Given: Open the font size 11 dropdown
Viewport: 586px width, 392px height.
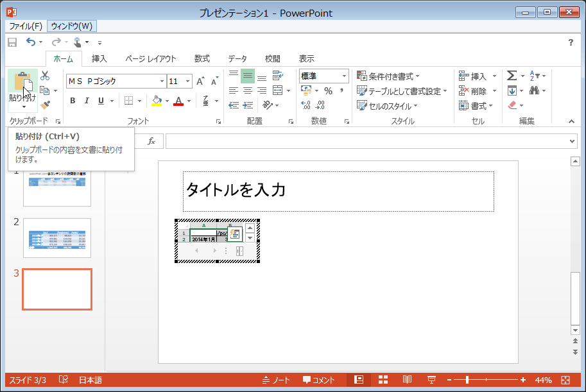Looking at the screenshot, I should tap(187, 81).
